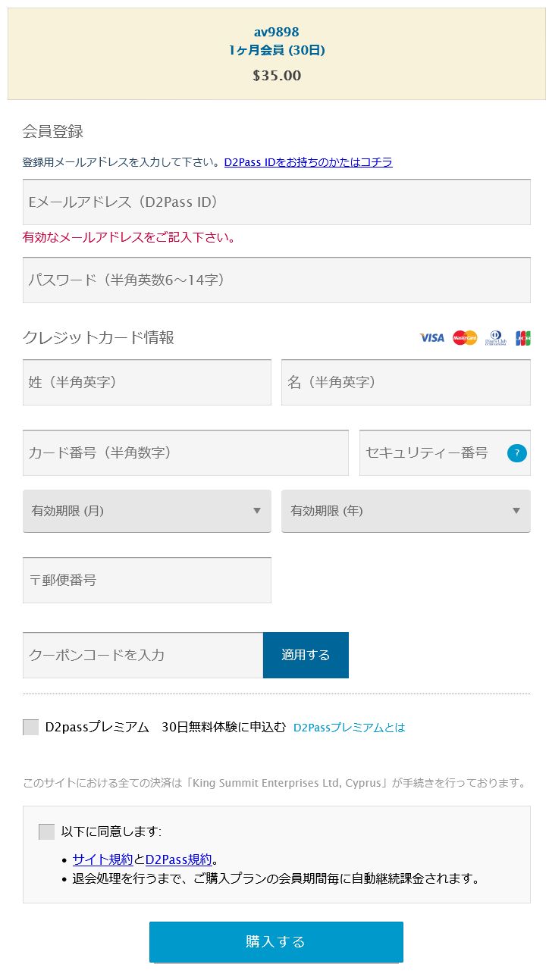Focus the Eメールアドレス input field
The width and height of the screenshot is (549, 980).
[x=277, y=202]
